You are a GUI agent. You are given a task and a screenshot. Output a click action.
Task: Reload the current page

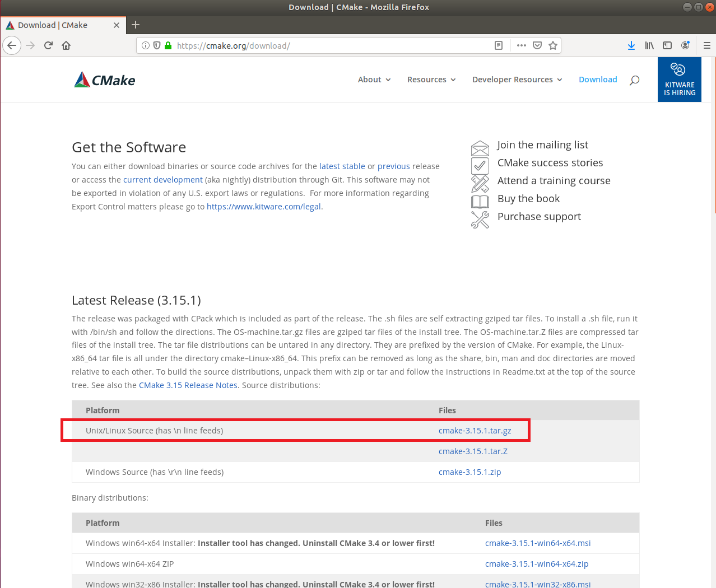48,45
